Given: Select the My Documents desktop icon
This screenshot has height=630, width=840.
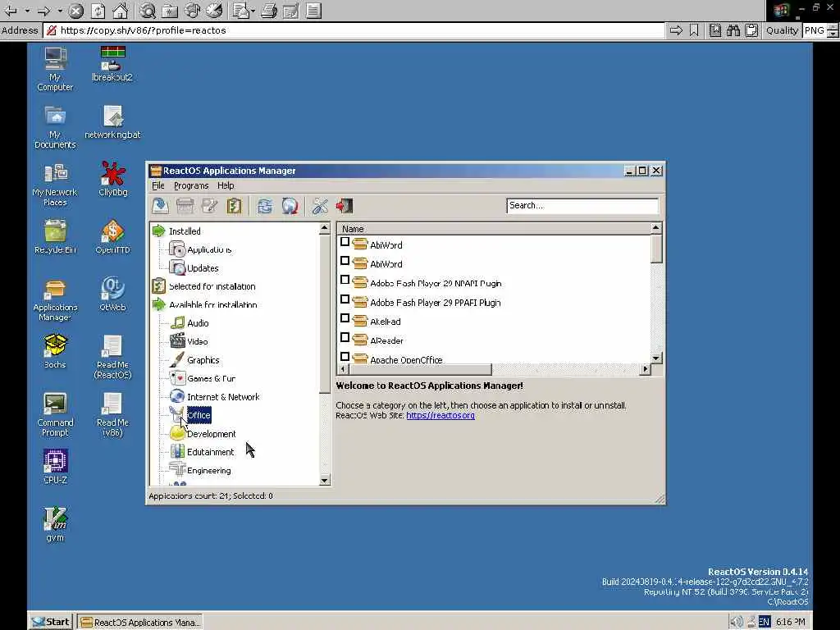Looking at the screenshot, I should coord(55,127).
